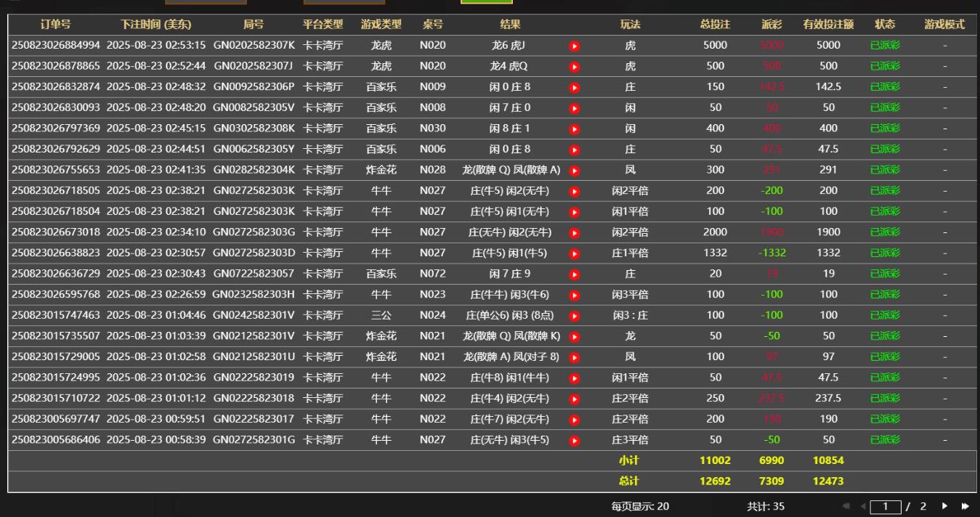Play replay for round GN02225823019
The height and width of the screenshot is (517, 980).
tap(575, 378)
